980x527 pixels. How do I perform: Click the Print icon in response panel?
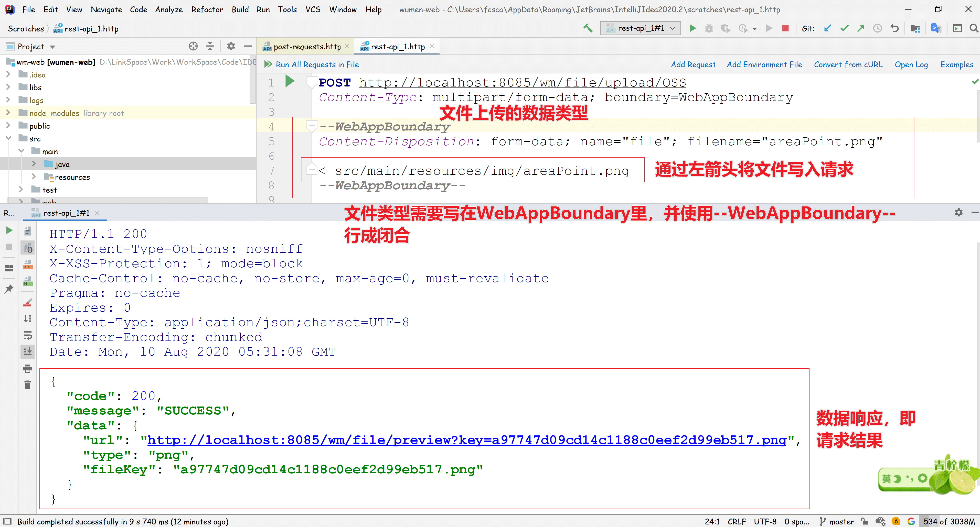coord(27,368)
